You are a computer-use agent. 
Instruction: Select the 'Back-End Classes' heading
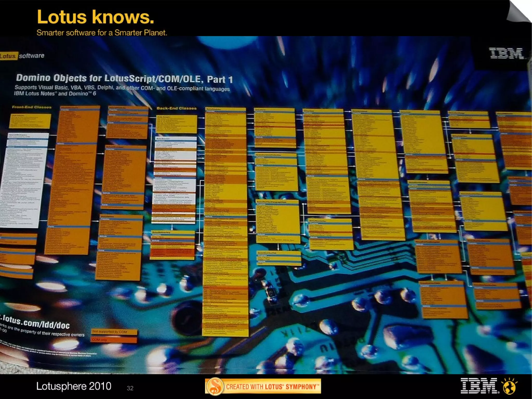click(x=176, y=108)
